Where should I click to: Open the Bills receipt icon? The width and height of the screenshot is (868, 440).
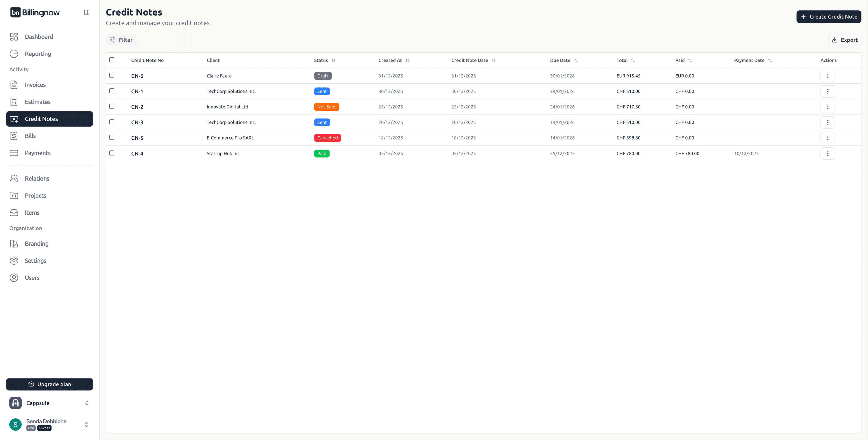[x=14, y=136]
